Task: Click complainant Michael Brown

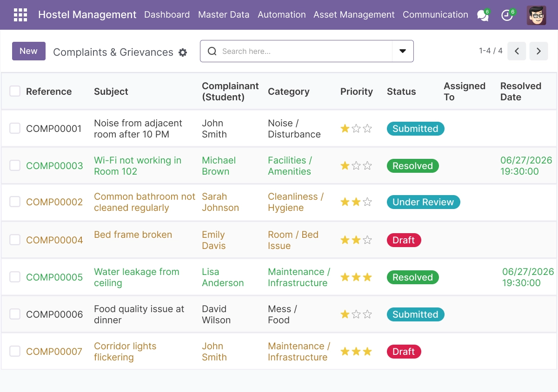Action: [x=219, y=166]
